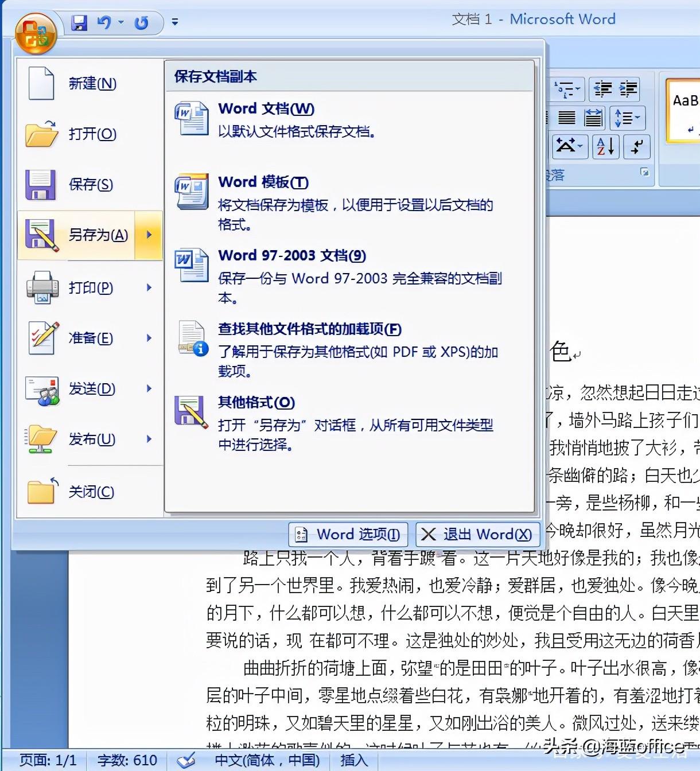The image size is (700, 771).
Task: Click Justify alignment icon
Action: coord(567,118)
